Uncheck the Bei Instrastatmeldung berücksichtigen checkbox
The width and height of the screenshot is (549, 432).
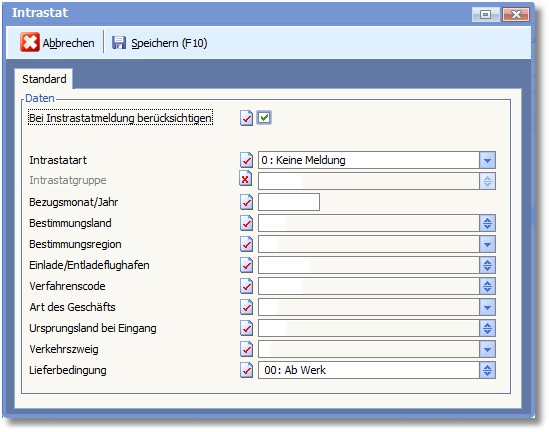[264, 118]
